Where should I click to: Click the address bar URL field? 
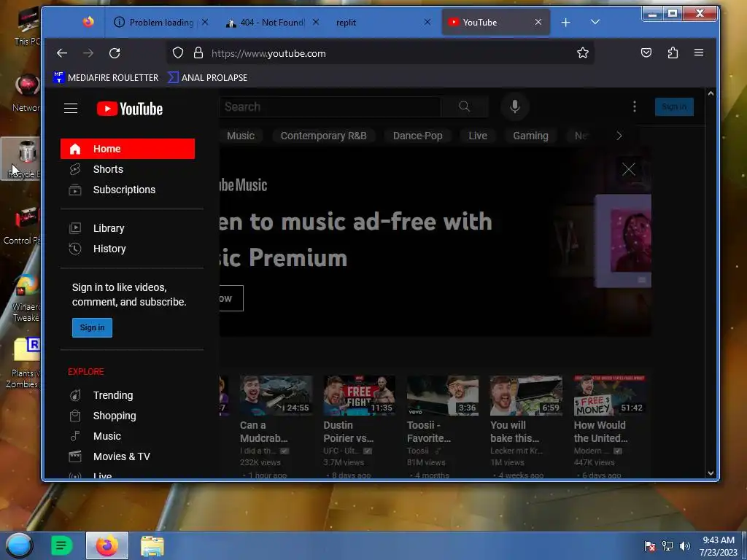point(381,52)
